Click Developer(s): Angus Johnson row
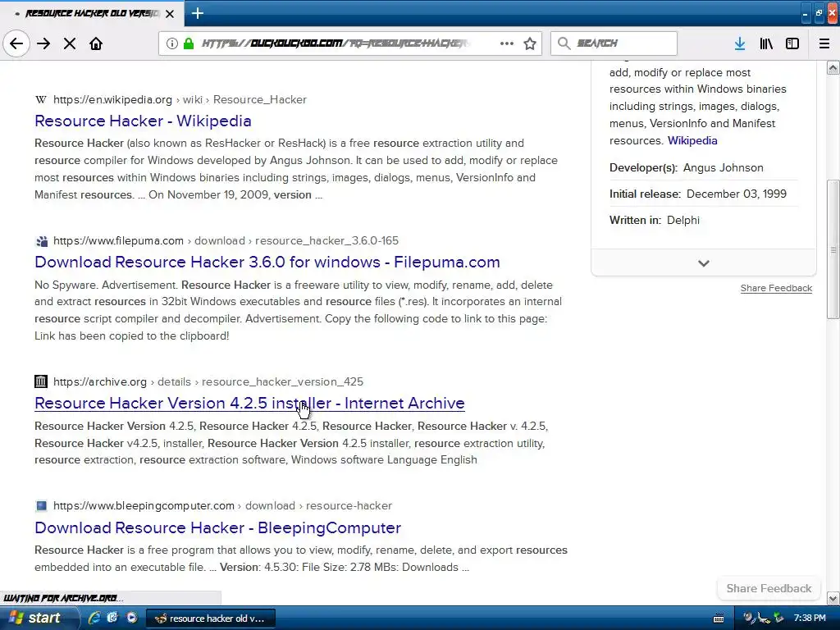This screenshot has width=840, height=630. click(703, 167)
